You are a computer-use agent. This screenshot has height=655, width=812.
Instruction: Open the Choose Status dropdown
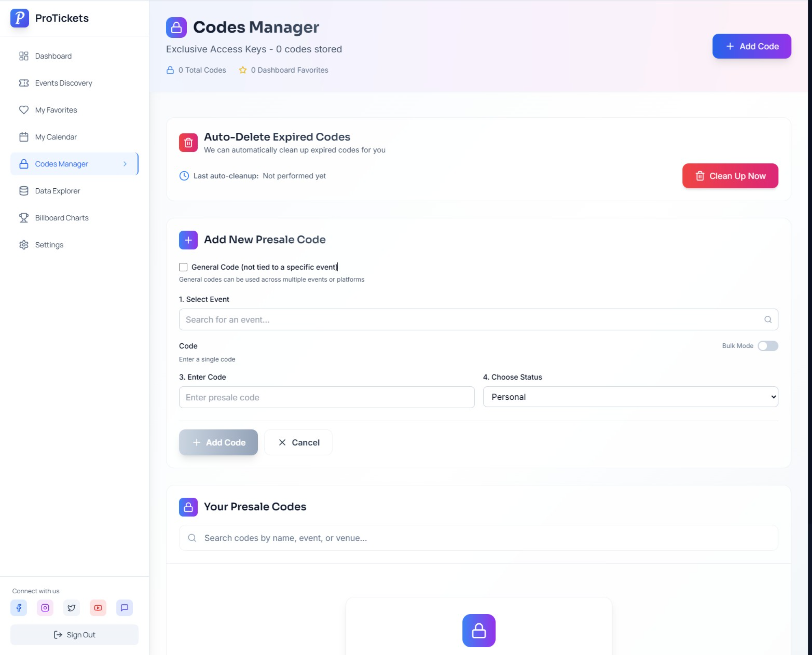[630, 397]
